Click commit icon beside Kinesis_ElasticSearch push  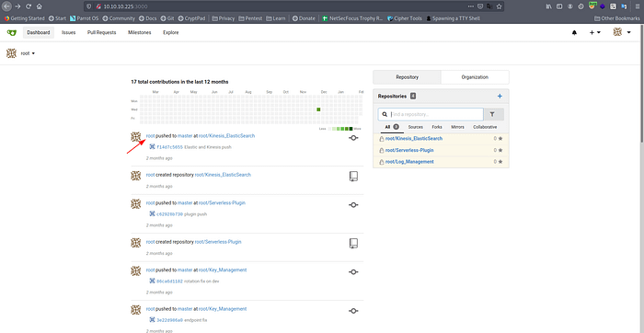(x=353, y=138)
